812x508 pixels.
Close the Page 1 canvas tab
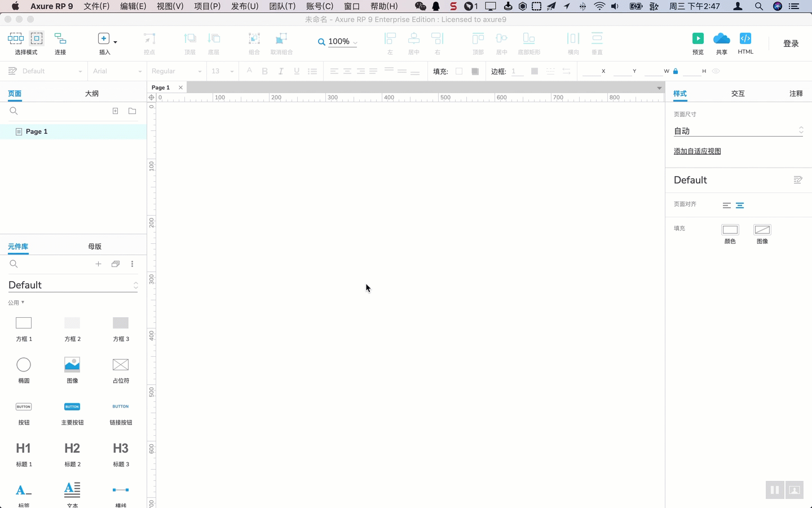180,87
